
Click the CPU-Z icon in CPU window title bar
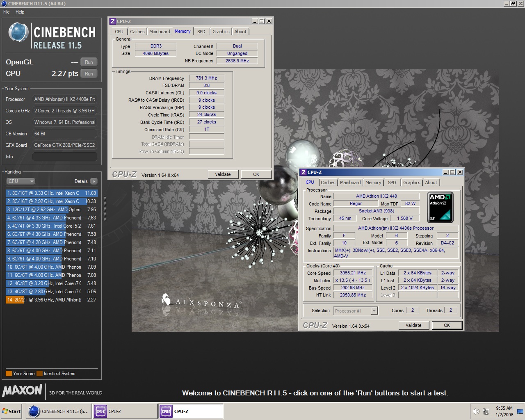tap(304, 172)
